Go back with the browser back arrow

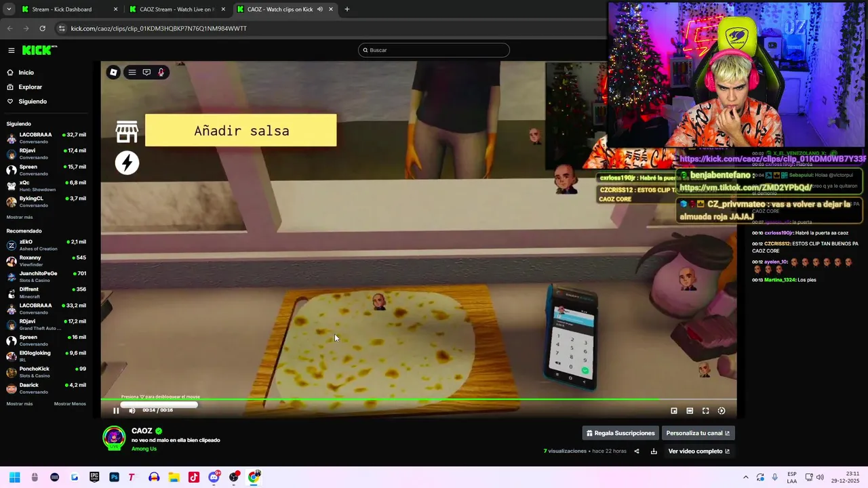pos(9,28)
